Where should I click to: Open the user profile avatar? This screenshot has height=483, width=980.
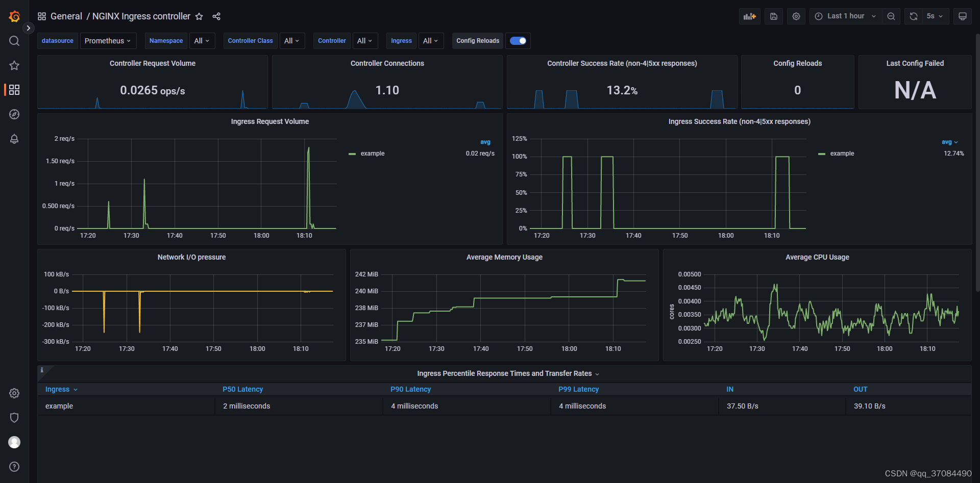point(14,442)
